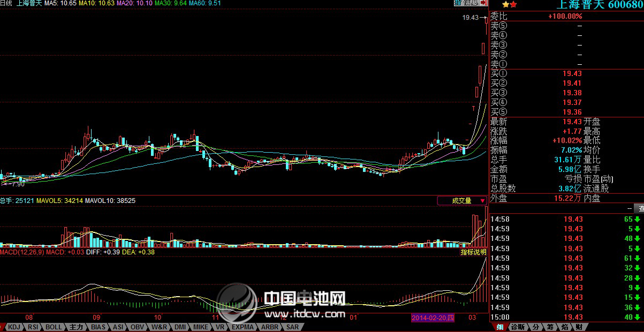This screenshot has width=644, height=332.
Task: Select the BOLL indicator tab
Action: click(53, 327)
